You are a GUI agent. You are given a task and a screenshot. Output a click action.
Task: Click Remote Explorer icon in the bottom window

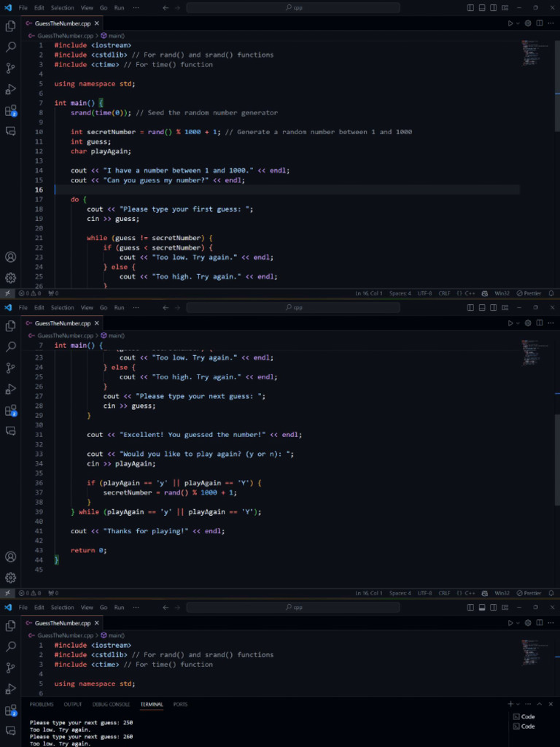[x=10, y=730]
